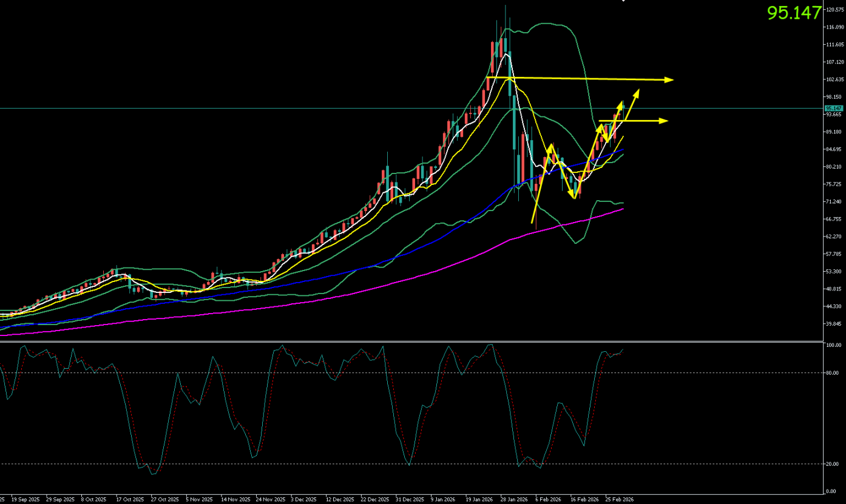846x504 pixels.
Task: Click the 28 Jan 2026 date label
Action: click(513, 500)
